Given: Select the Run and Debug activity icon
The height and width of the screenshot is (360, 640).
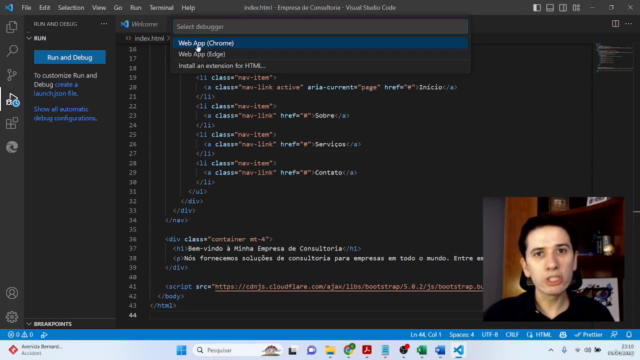Looking at the screenshot, I should (12, 99).
